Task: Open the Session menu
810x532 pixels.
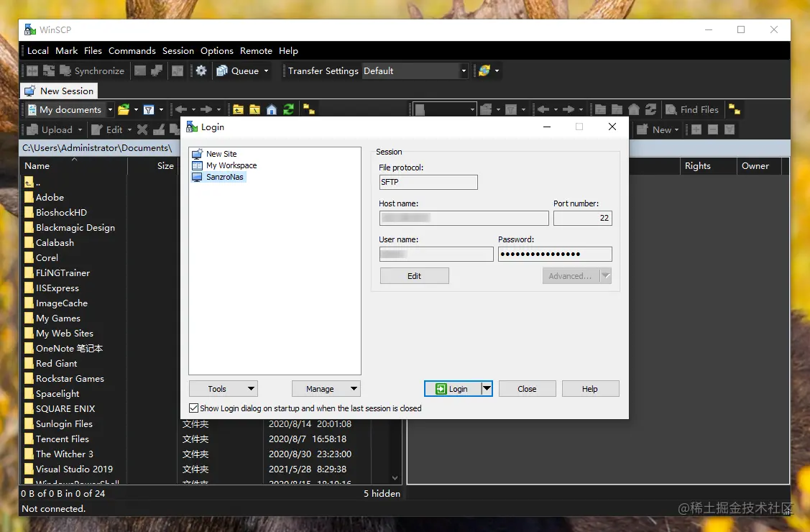Action: coord(178,51)
